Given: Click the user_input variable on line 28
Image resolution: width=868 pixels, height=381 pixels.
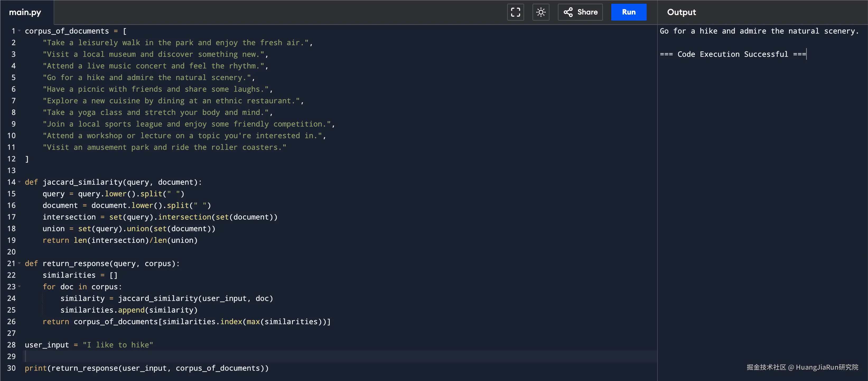Looking at the screenshot, I should coord(46,345).
